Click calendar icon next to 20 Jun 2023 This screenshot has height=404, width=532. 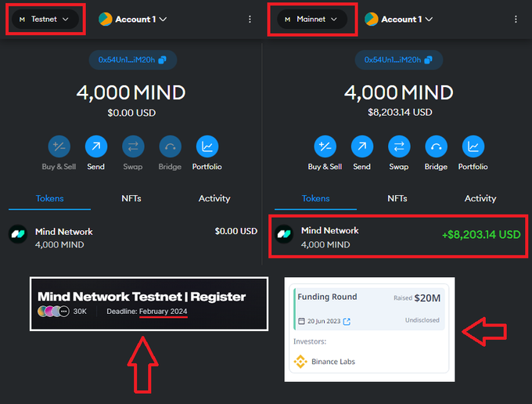(x=301, y=321)
